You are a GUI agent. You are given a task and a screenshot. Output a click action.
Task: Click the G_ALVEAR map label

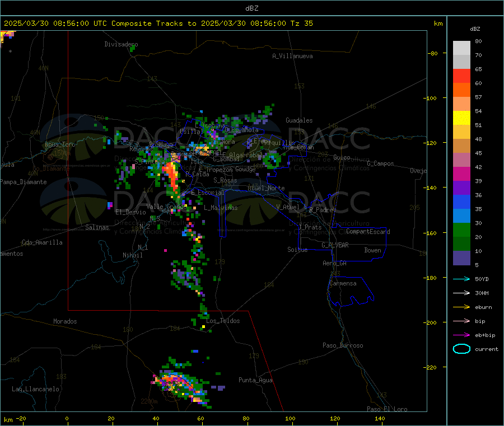(335, 245)
